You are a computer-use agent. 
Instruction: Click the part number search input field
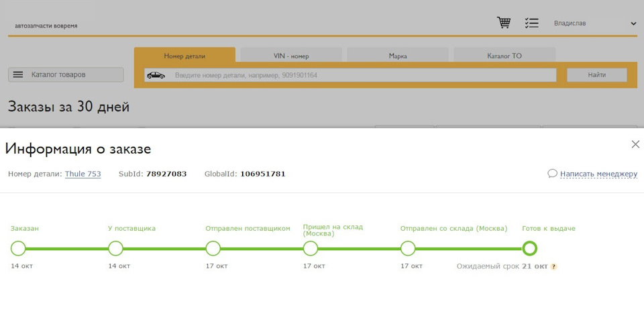[x=350, y=75]
